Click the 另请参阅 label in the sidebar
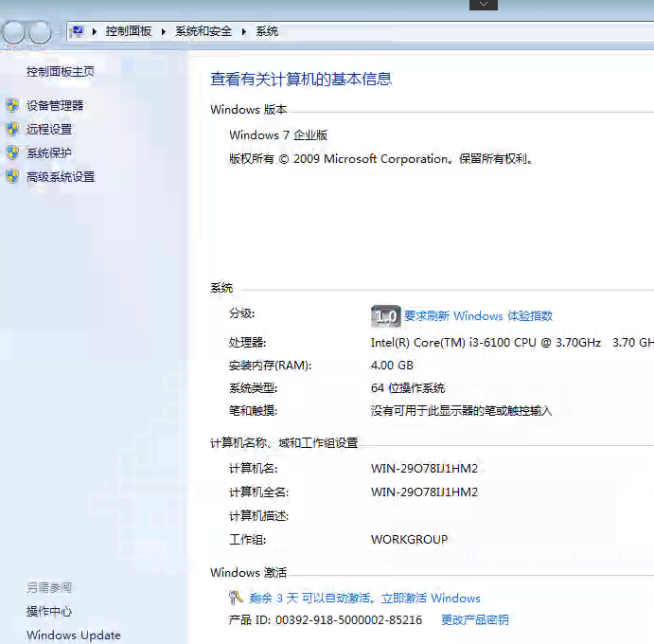 (49, 588)
